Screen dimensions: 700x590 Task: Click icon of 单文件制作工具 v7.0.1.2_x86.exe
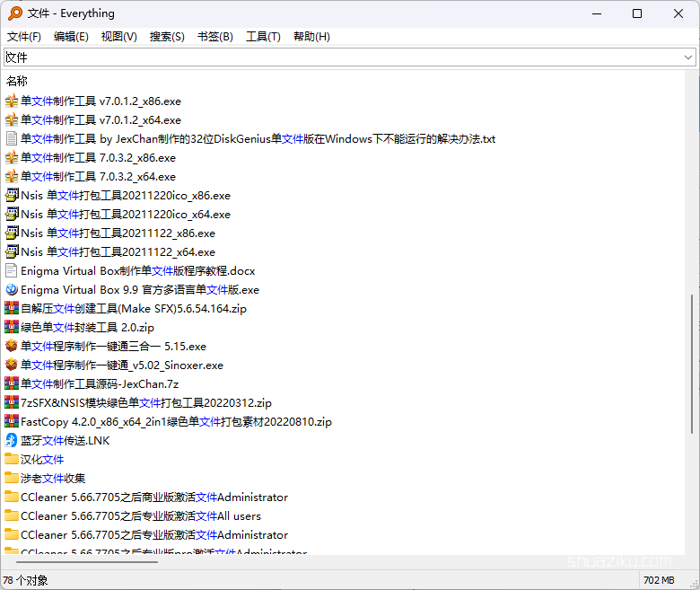pos(12,101)
